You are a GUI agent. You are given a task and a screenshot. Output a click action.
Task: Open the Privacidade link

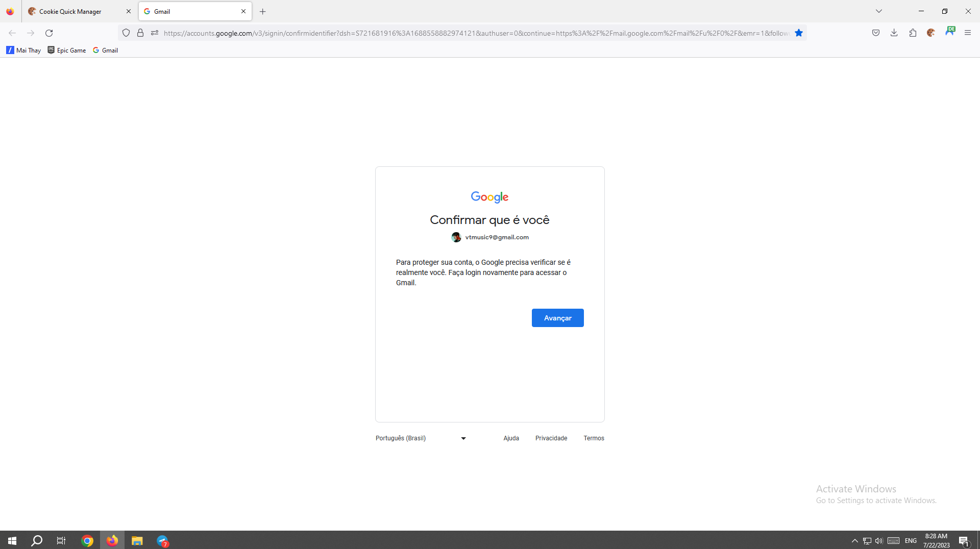point(551,438)
